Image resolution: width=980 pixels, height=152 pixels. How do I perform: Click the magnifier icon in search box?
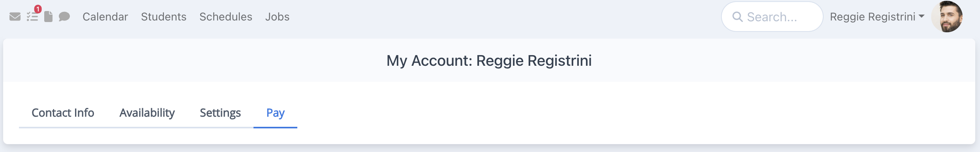click(737, 17)
